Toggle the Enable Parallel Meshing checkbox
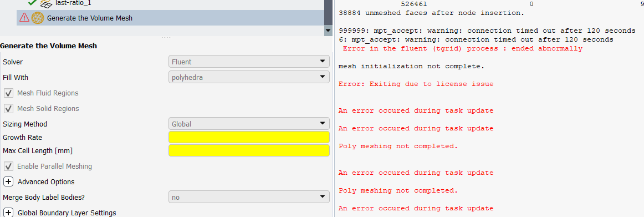Screen dimensions: 644x217 tap(8, 166)
